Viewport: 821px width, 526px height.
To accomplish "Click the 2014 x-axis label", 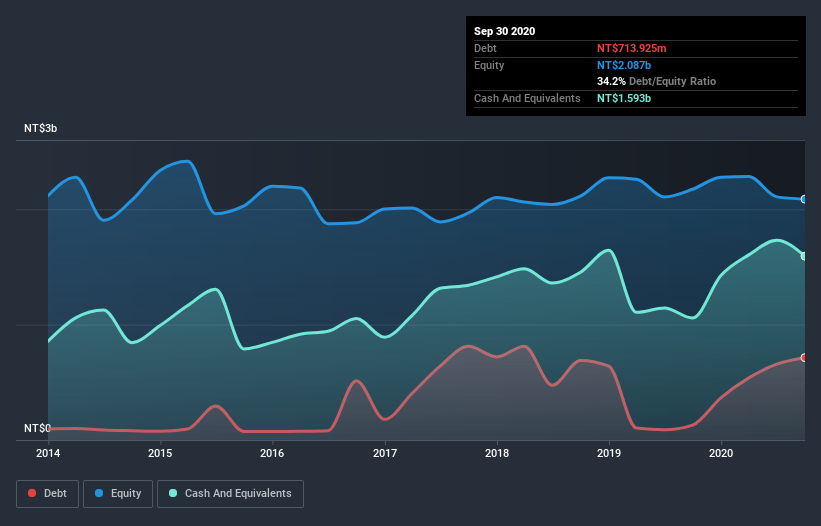I will 48,453.
